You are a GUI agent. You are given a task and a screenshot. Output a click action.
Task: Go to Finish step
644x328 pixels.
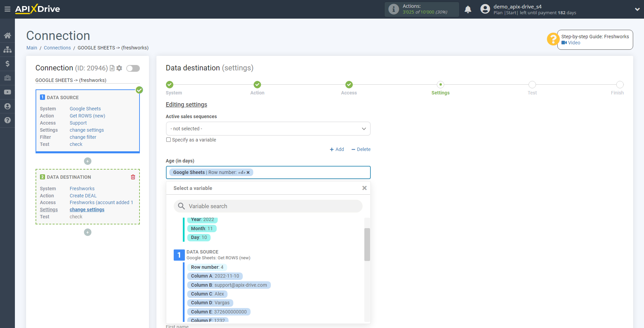620,85
